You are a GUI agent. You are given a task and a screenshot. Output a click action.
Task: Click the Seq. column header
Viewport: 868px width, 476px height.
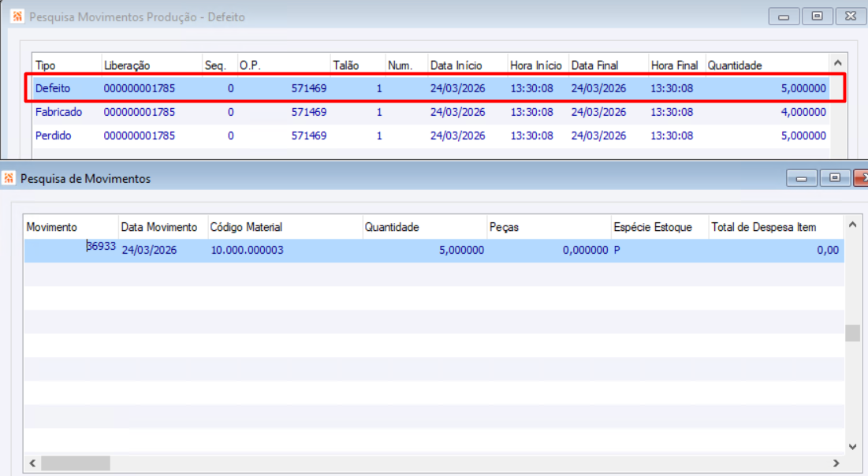point(220,65)
